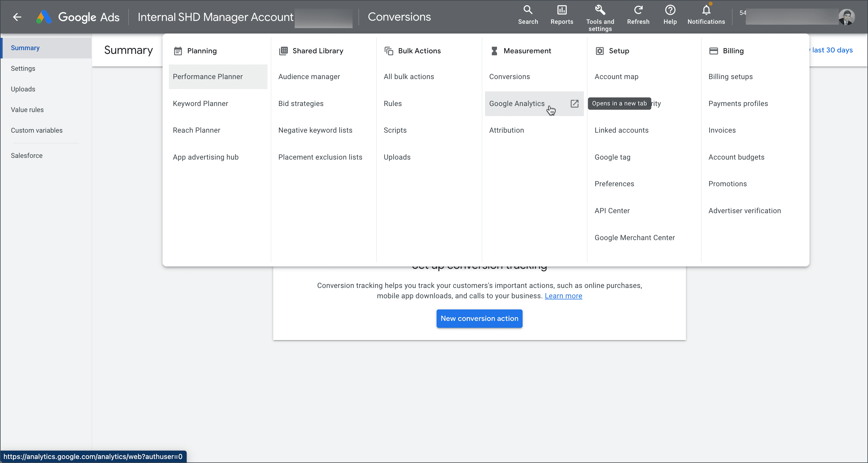This screenshot has height=463, width=868.
Task: Click the New conversion action button
Action: [x=479, y=318]
